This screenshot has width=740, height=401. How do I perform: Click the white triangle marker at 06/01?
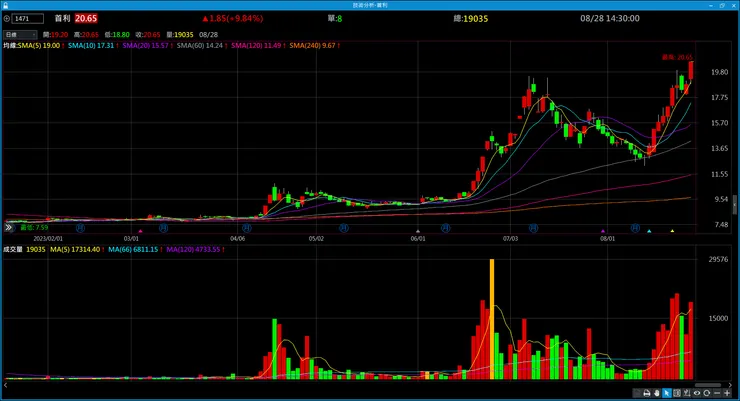coord(418,231)
